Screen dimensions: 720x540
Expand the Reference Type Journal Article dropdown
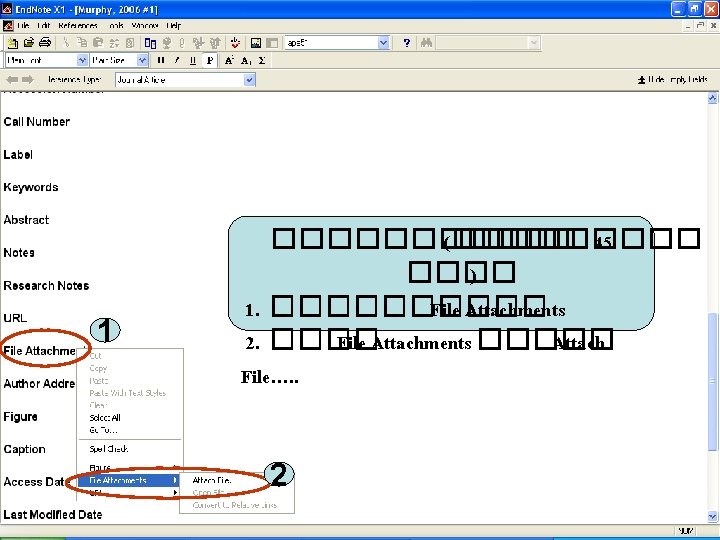coord(185,80)
